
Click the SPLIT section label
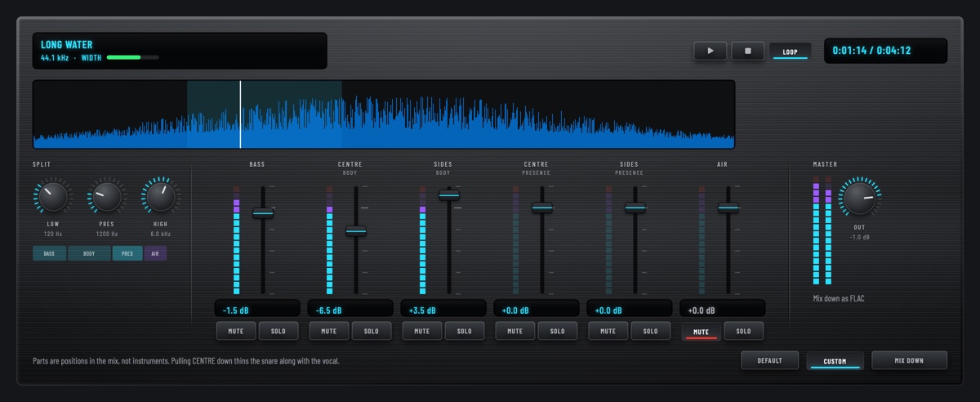(42, 164)
